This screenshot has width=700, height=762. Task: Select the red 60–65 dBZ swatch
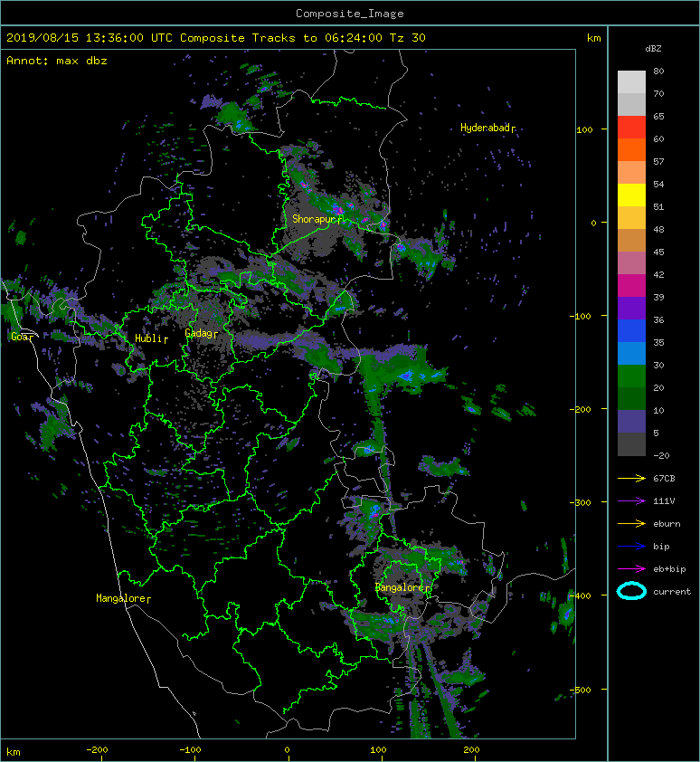tap(631, 128)
